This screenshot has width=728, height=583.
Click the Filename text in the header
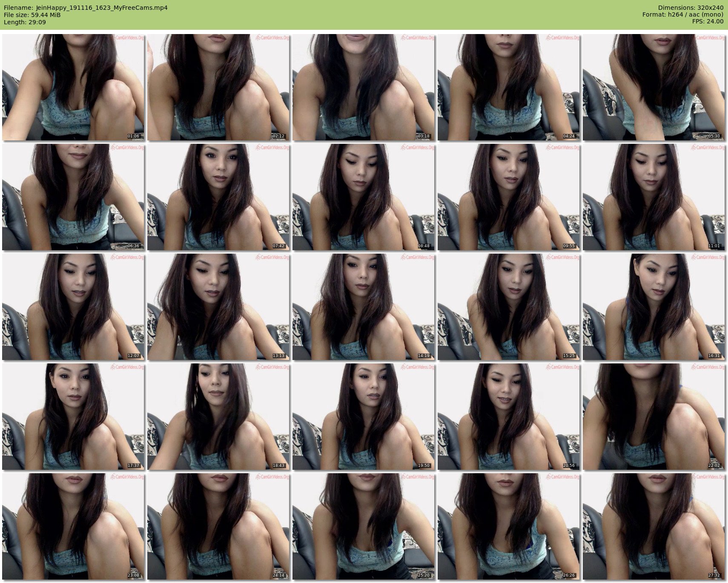[86, 8]
